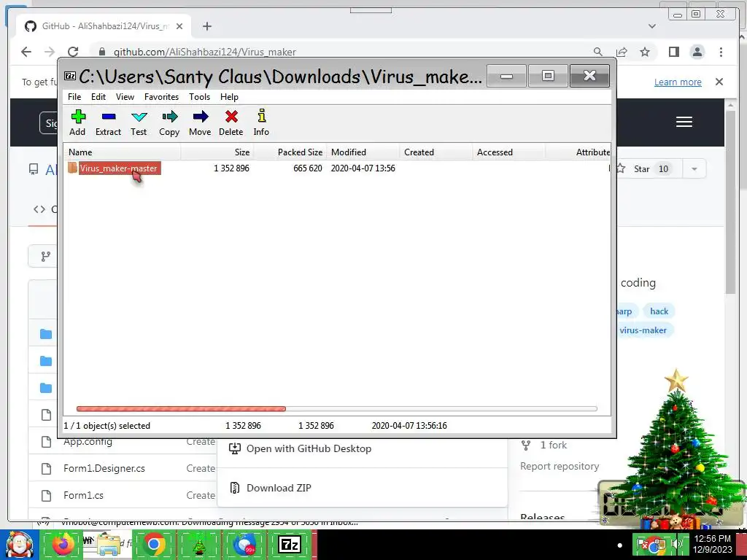The width and height of the screenshot is (747, 560).
Task: Sort by the Accessed column header
Action: (x=508, y=152)
